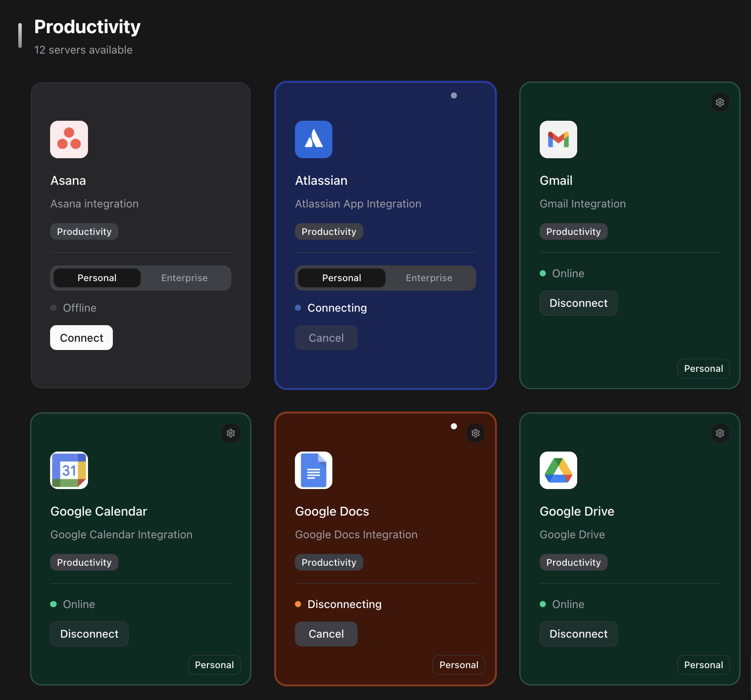Screen dimensions: 751x700
Task: Click the Gmail card title
Action: [x=556, y=180]
